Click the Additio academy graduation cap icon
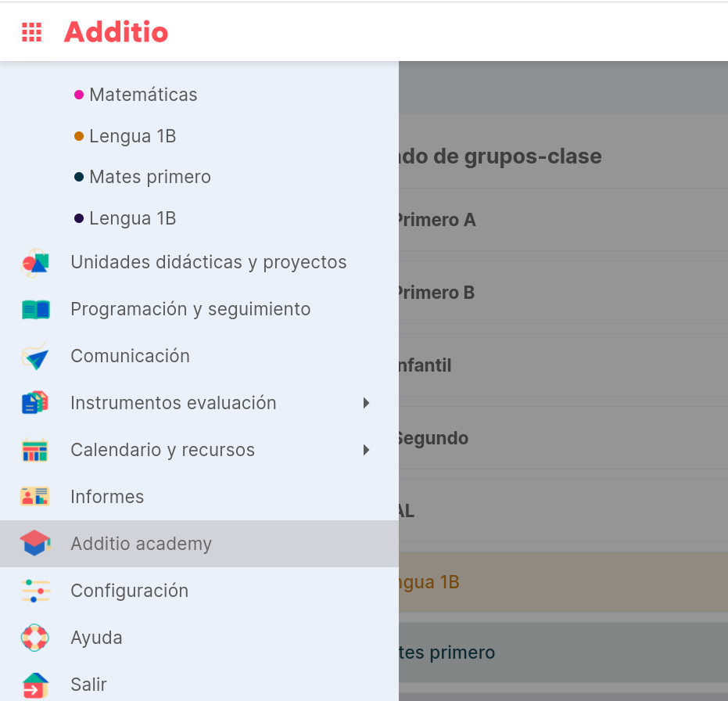The image size is (728, 701). point(35,543)
